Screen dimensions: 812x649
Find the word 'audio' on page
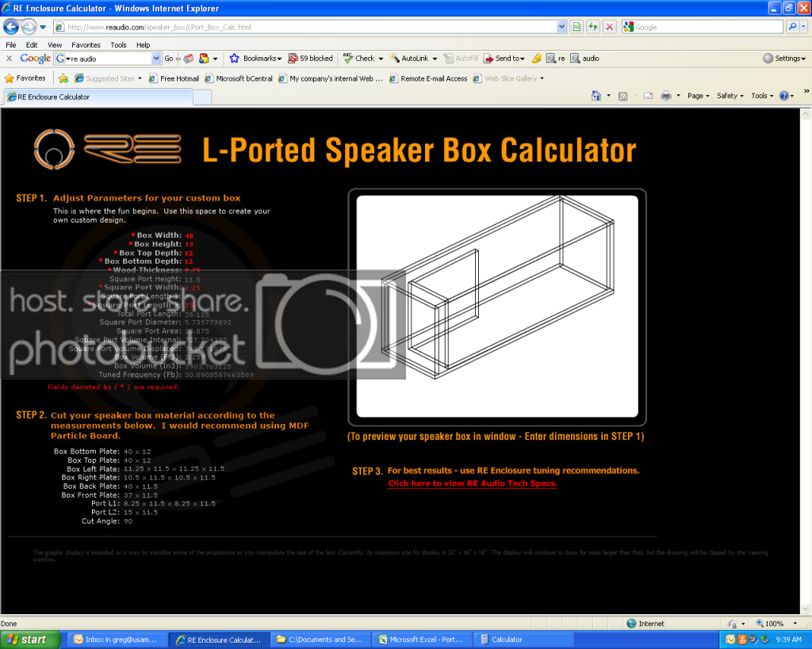point(585,59)
